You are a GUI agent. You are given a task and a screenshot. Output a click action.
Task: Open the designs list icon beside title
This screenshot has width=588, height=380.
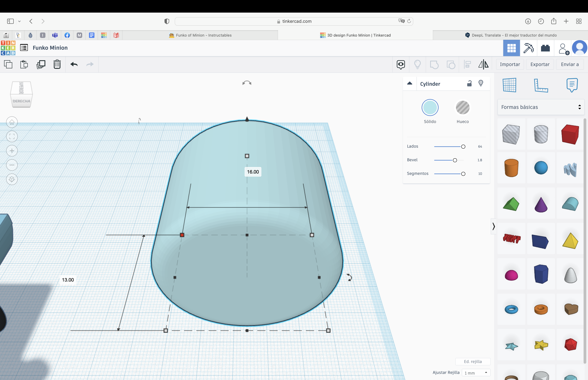[24, 48]
